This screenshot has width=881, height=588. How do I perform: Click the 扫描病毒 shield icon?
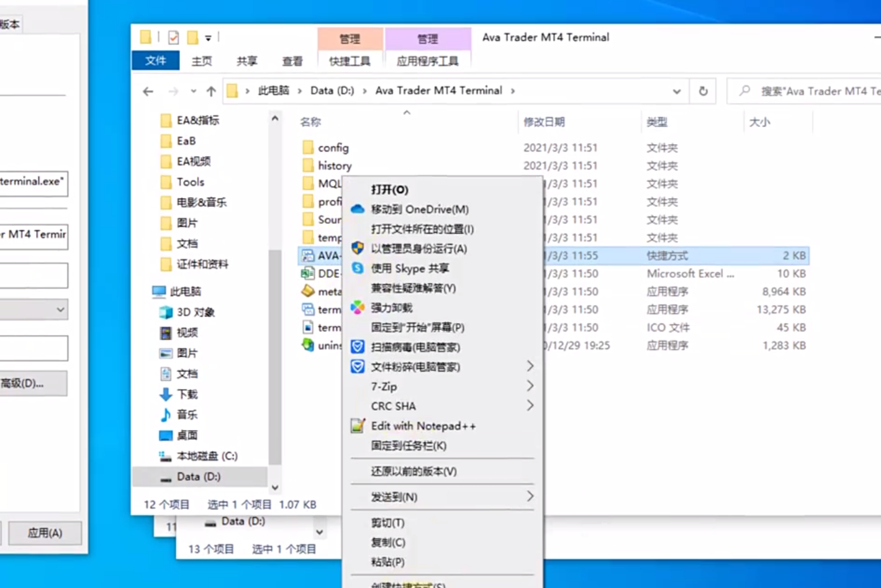click(x=358, y=347)
